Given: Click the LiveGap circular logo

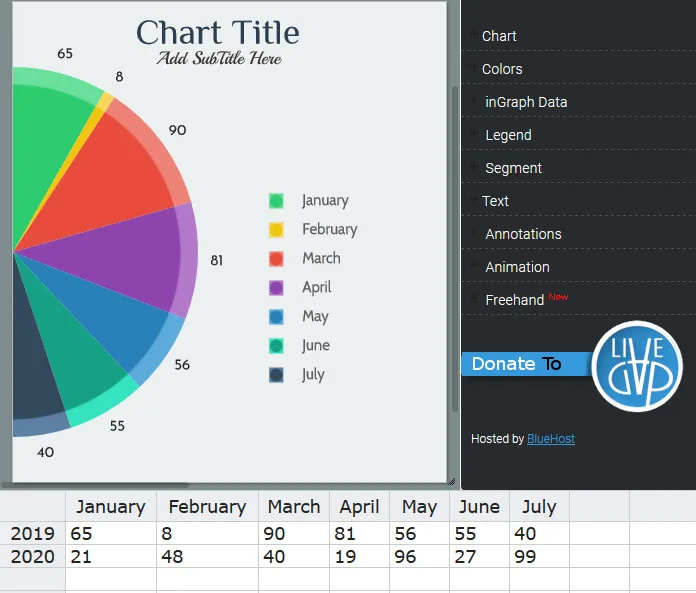Looking at the screenshot, I should 637,366.
